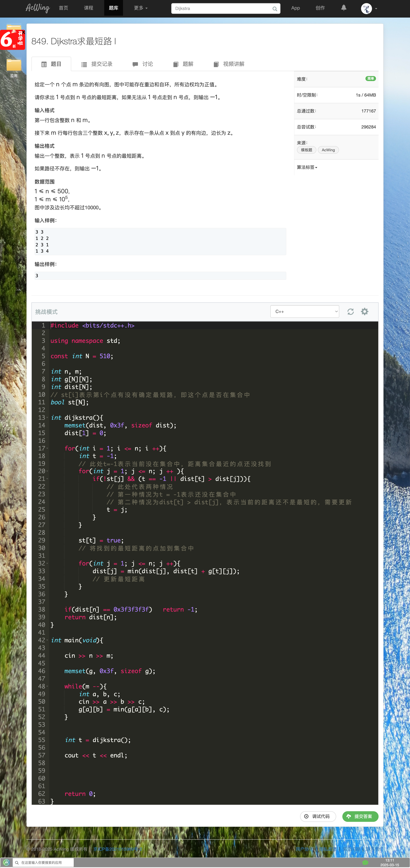Click the problem title 849. Dijkstra求最短路 I
410x868 pixels.
(x=74, y=41)
